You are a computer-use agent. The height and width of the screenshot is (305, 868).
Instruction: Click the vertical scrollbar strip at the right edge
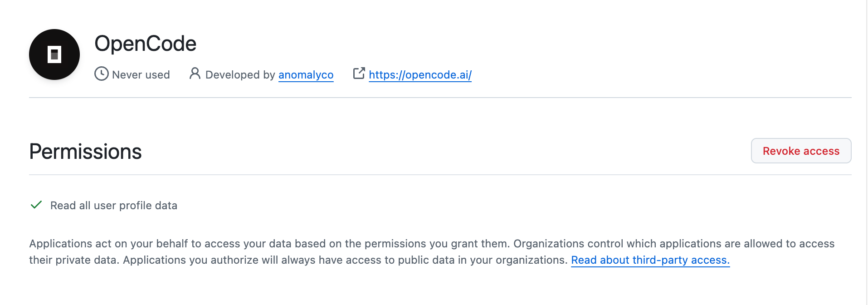coord(867,152)
